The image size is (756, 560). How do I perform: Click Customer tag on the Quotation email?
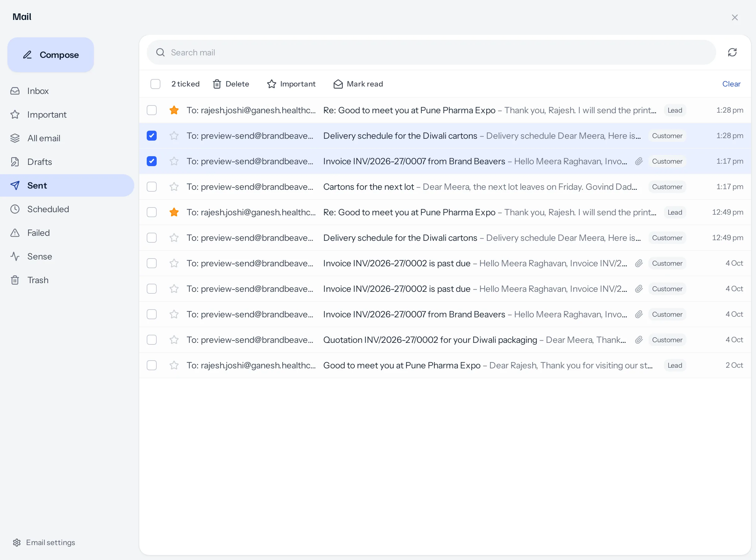tap(667, 340)
